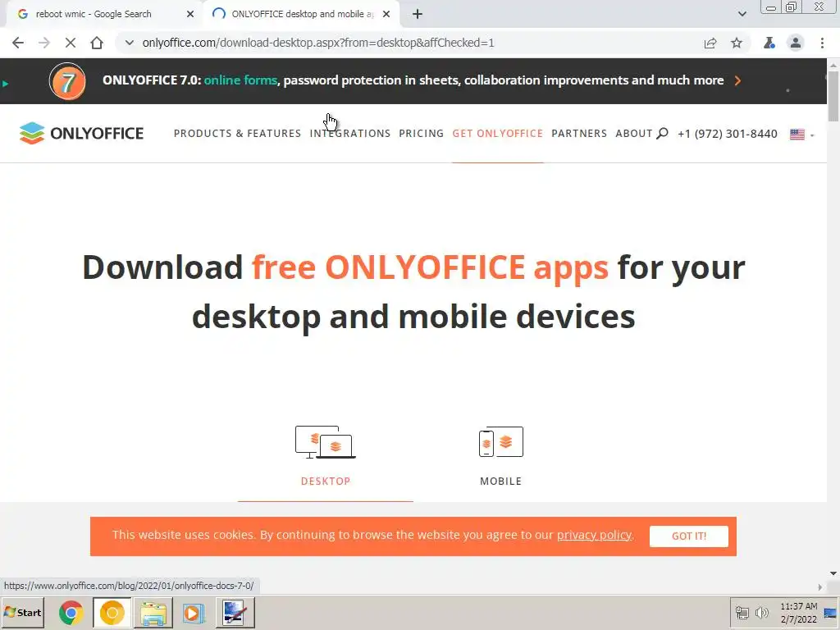This screenshot has height=630, width=840.
Task: Open the browser home page
Action: pyautogui.click(x=97, y=43)
